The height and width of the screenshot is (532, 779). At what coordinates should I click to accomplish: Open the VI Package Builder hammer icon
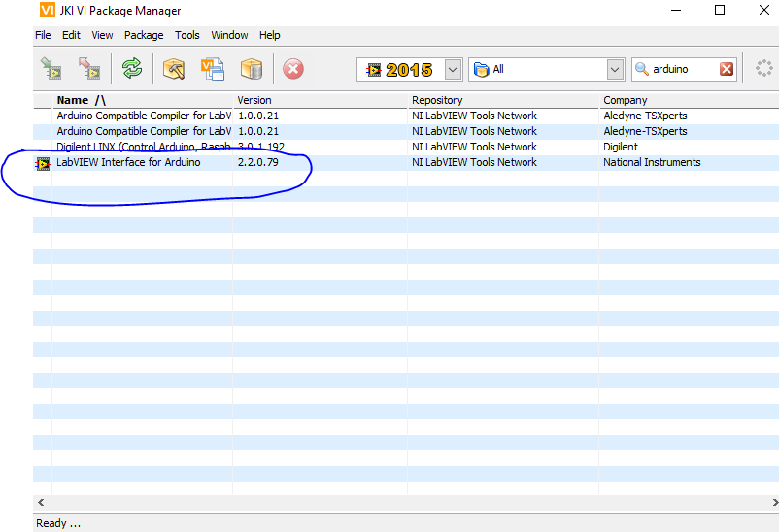[174, 69]
